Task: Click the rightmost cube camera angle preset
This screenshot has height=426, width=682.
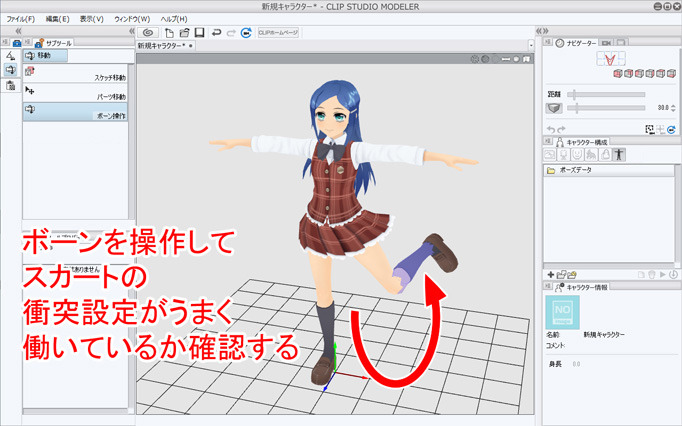Action: click(x=671, y=74)
